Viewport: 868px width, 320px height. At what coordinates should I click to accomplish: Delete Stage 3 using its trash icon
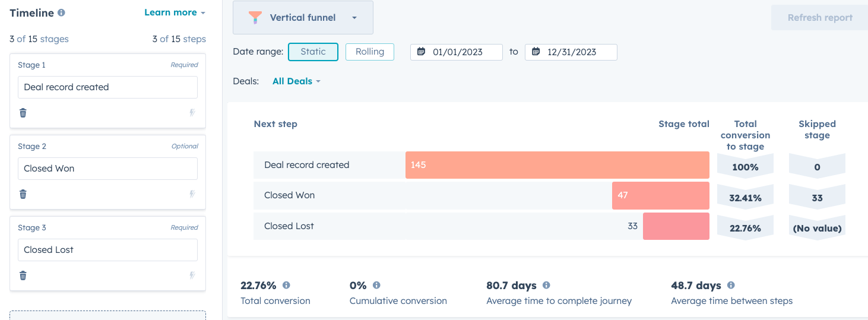coord(23,275)
